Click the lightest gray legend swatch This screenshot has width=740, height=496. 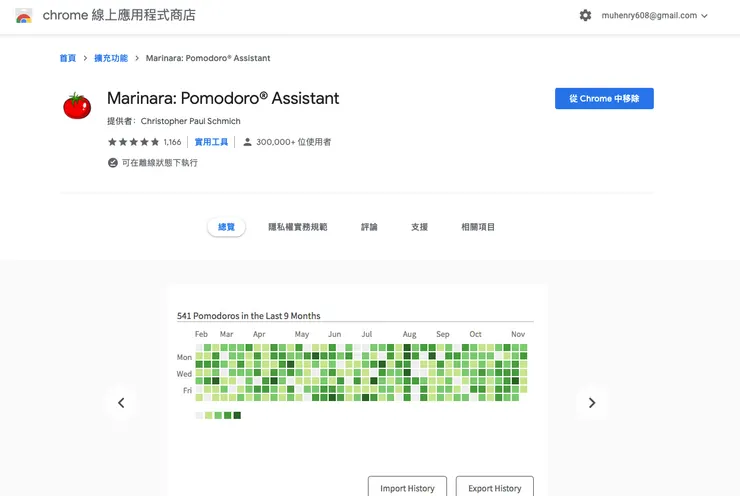tap(199, 415)
